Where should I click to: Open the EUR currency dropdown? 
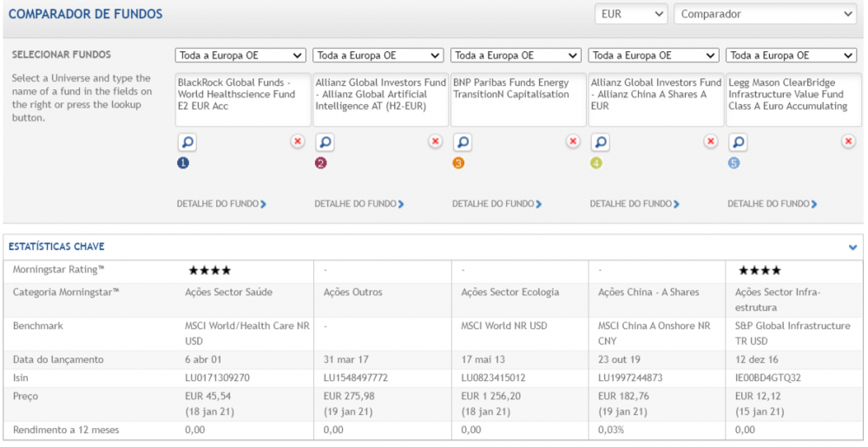click(631, 15)
